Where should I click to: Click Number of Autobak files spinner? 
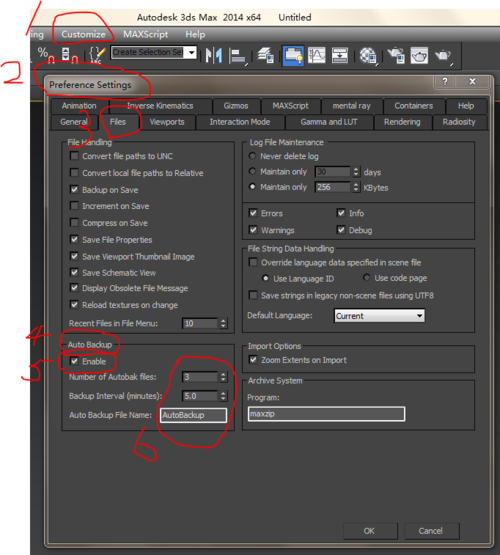223,377
